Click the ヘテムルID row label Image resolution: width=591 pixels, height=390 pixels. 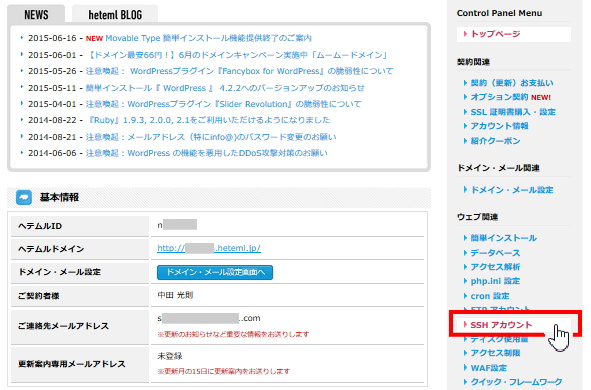[x=40, y=226]
